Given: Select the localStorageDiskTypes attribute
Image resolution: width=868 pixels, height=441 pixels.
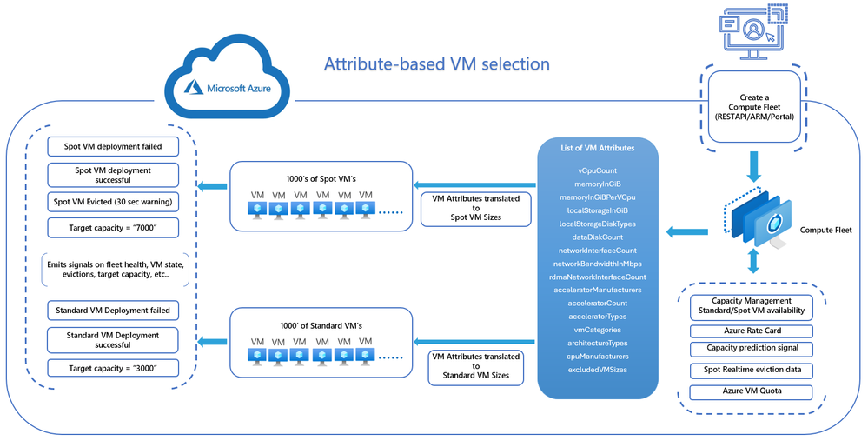Looking at the screenshot, I should [598, 224].
